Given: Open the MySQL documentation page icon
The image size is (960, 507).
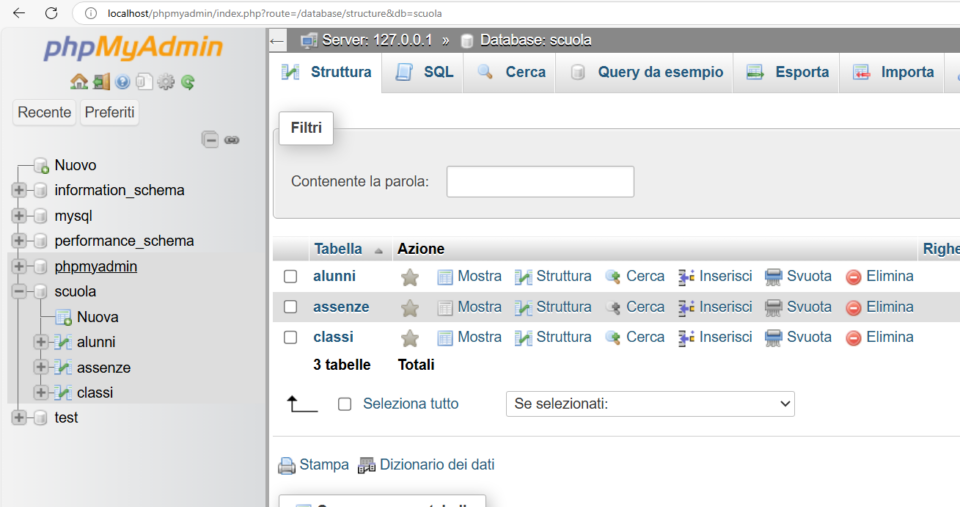Looking at the screenshot, I should point(144,81).
